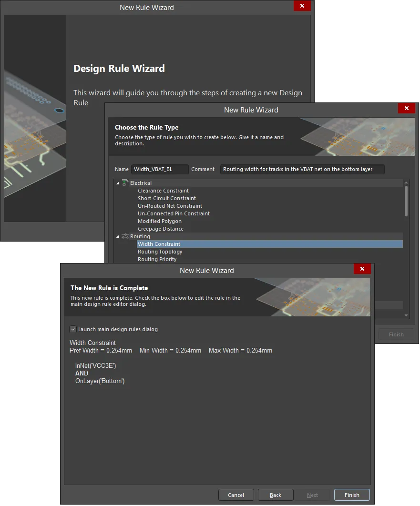
Task: Click the Back button
Action: (276, 495)
